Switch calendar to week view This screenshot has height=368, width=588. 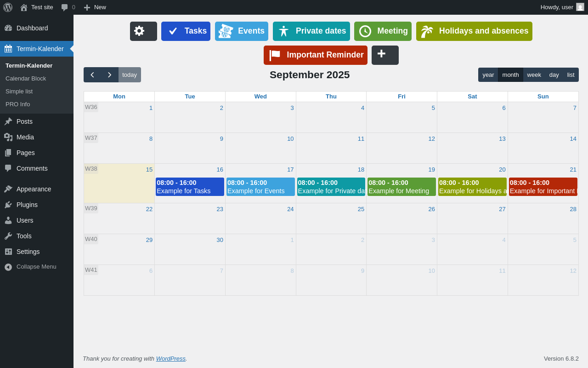click(x=534, y=75)
